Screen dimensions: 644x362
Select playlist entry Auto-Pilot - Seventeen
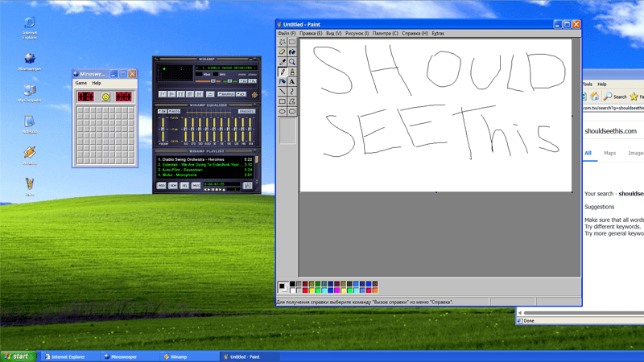pyautogui.click(x=205, y=170)
